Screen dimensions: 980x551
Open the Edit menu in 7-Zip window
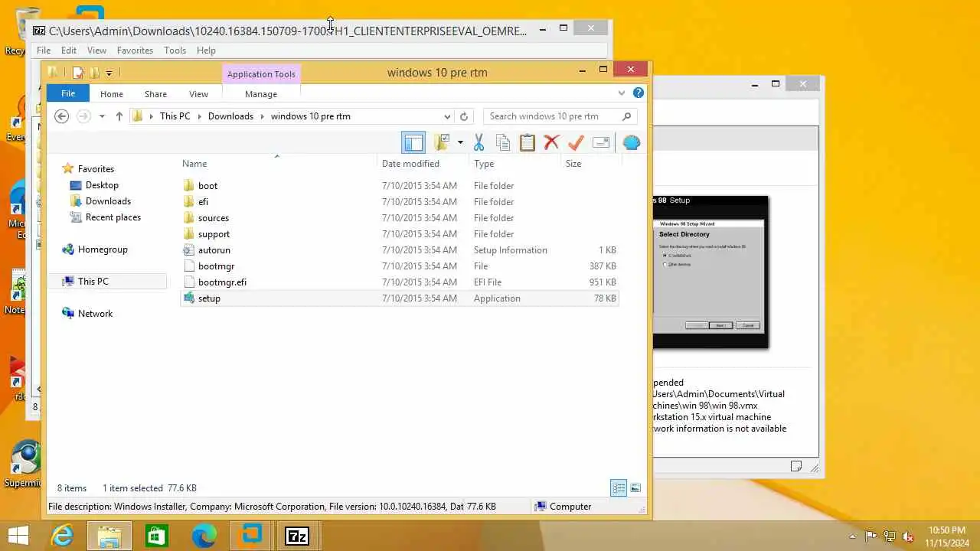[x=69, y=51]
